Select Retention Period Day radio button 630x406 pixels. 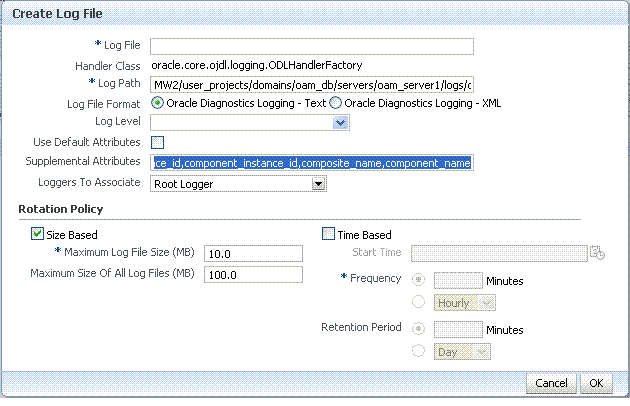click(418, 351)
